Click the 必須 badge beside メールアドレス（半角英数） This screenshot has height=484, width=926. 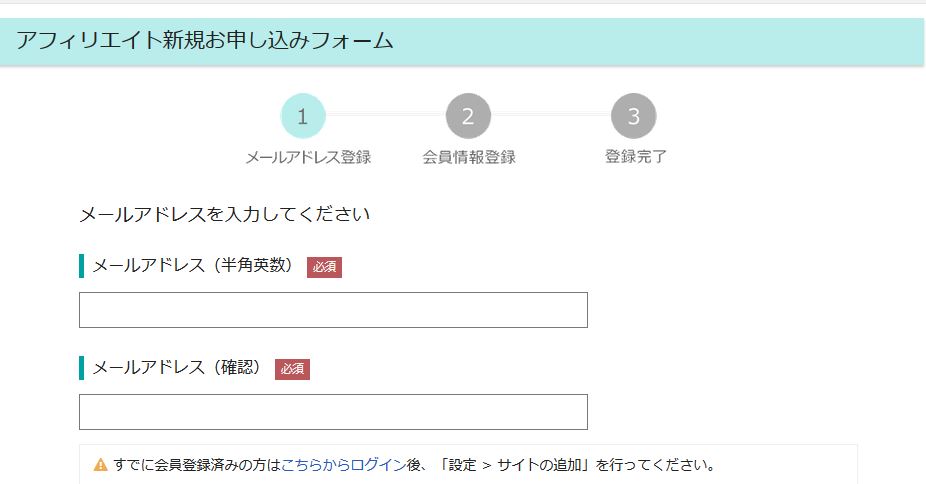[x=324, y=267]
